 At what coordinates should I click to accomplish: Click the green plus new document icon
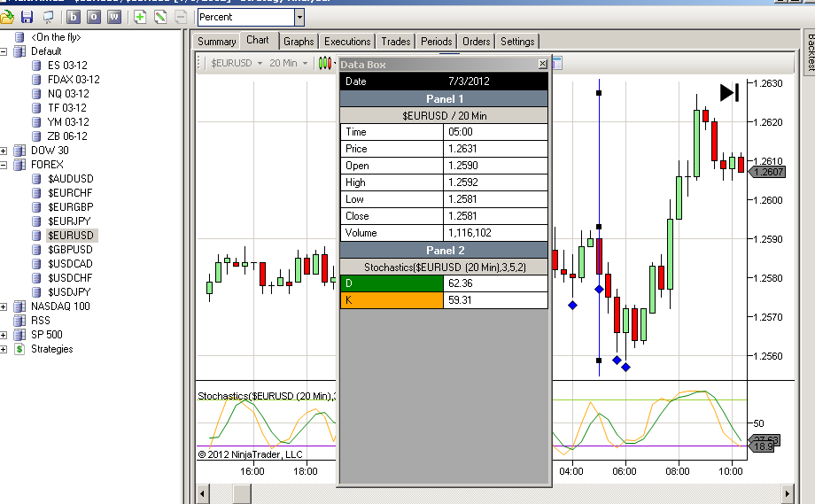[140, 17]
